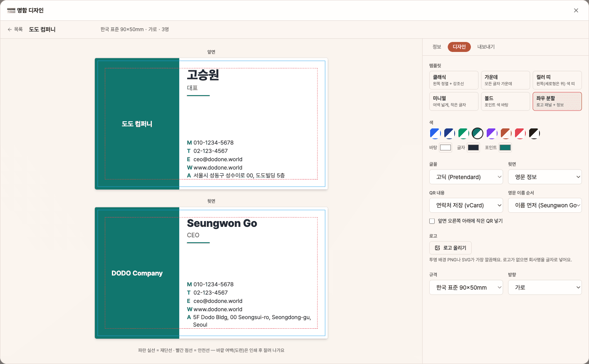The height and width of the screenshot is (364, 589).
Task: Click the name 고승원 on the front card
Action: pos(203,75)
